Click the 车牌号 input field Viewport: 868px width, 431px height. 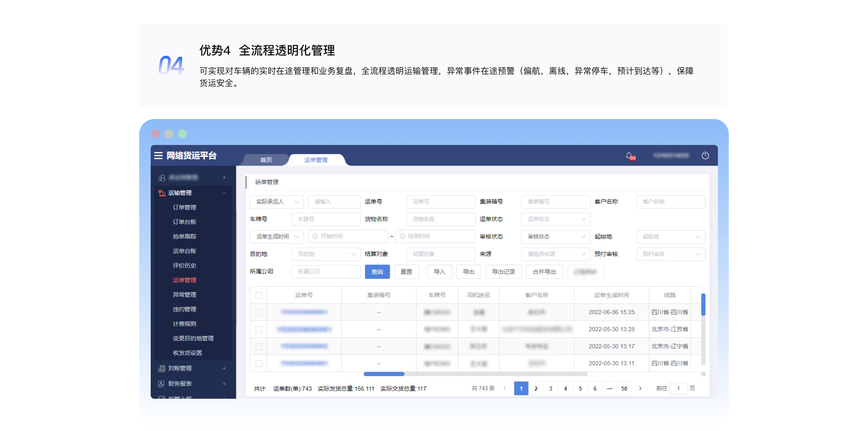(x=326, y=219)
